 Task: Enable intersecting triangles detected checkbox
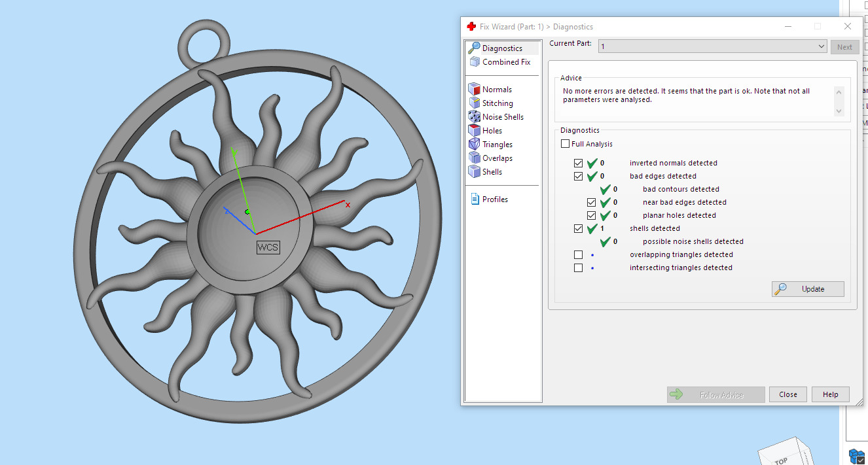click(x=578, y=267)
